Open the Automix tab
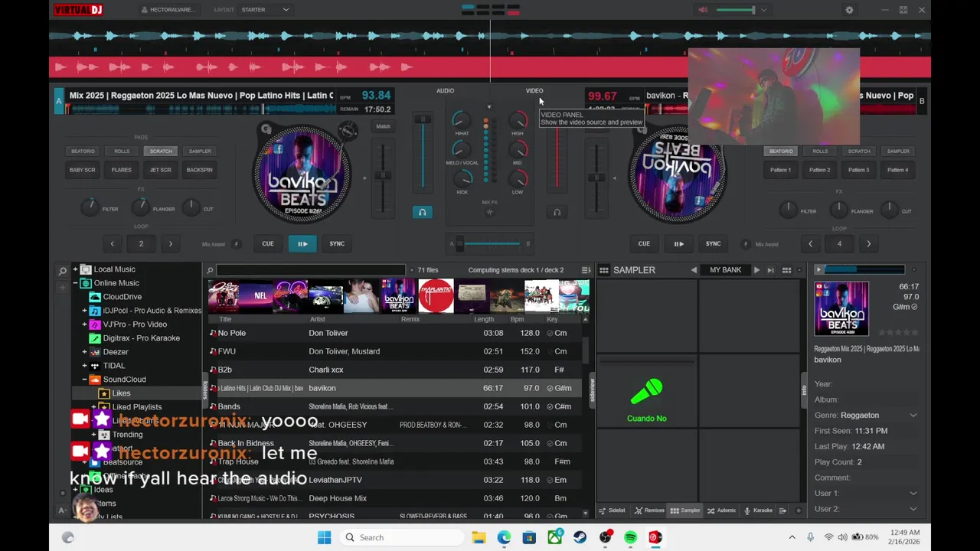980x551 pixels. (x=721, y=510)
